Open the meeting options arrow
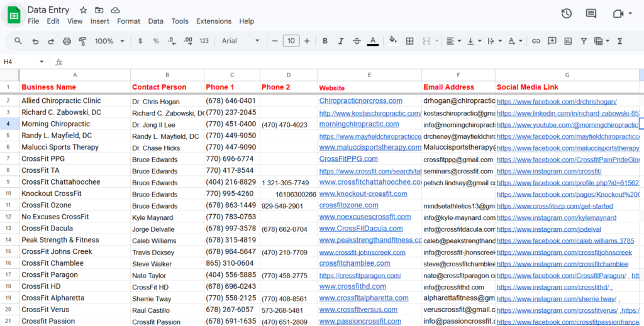The width and height of the screenshot is (644, 326). [x=630, y=14]
